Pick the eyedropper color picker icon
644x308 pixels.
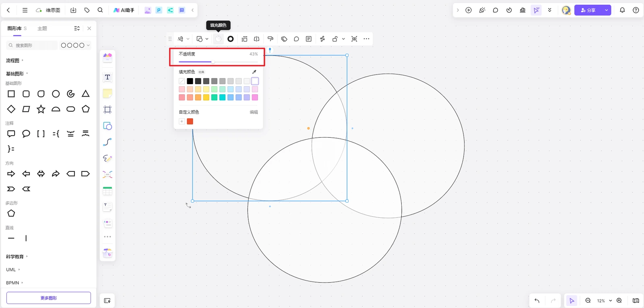pyautogui.click(x=254, y=72)
